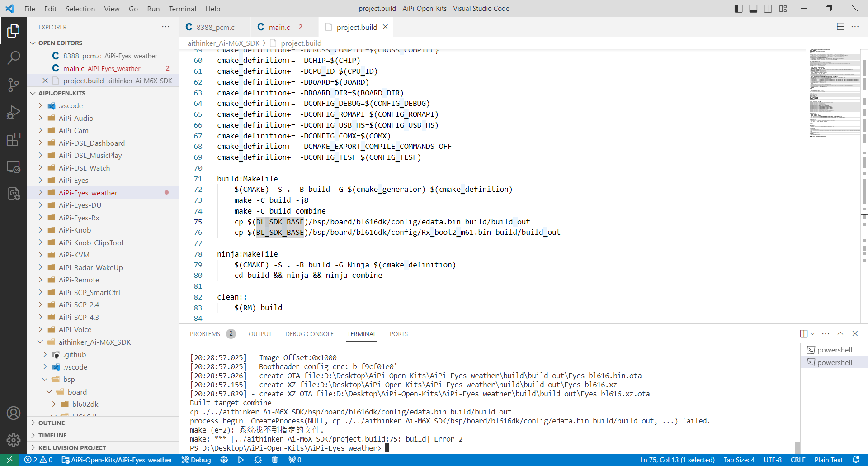Screen dimensions: 868x466
Task: Click the debug bug icon in status bar
Action: pyautogui.click(x=258, y=460)
